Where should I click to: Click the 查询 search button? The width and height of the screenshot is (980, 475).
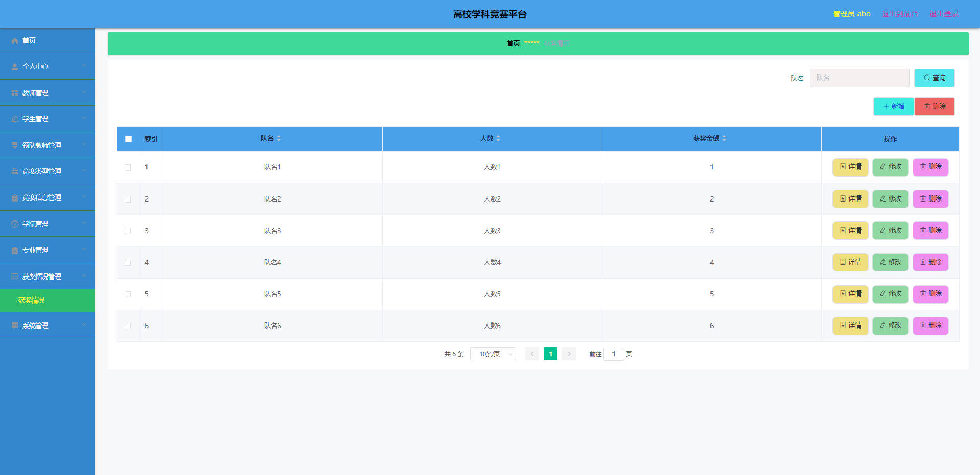934,78
